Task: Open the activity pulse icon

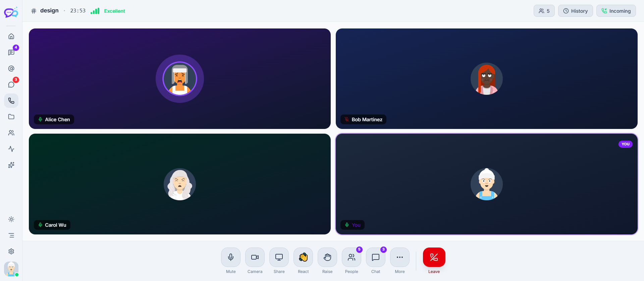Action: pos(11,149)
